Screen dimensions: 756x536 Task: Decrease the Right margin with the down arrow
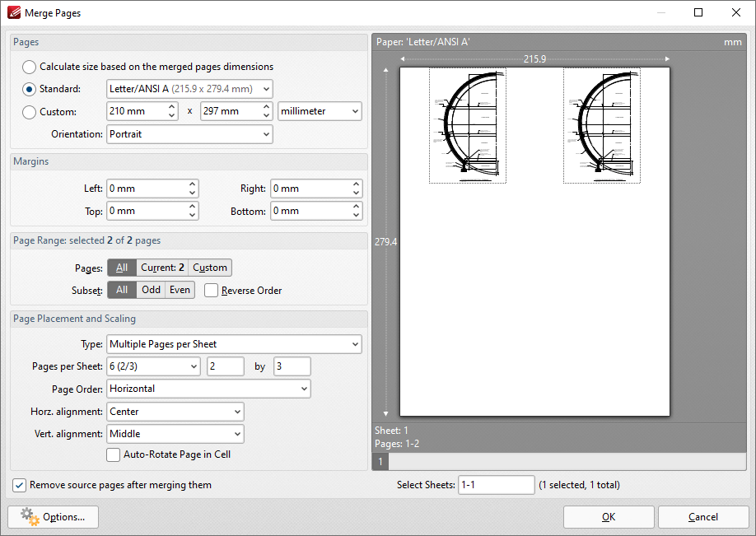[357, 193]
